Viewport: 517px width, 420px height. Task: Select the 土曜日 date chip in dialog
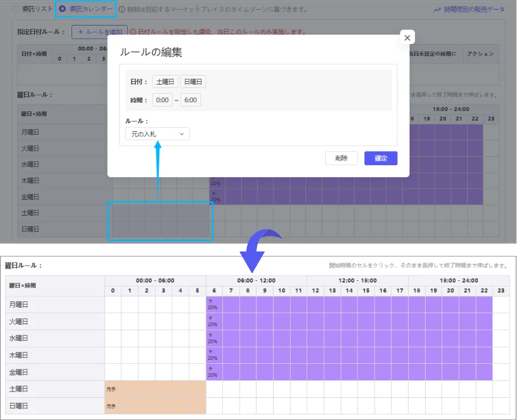(x=165, y=82)
